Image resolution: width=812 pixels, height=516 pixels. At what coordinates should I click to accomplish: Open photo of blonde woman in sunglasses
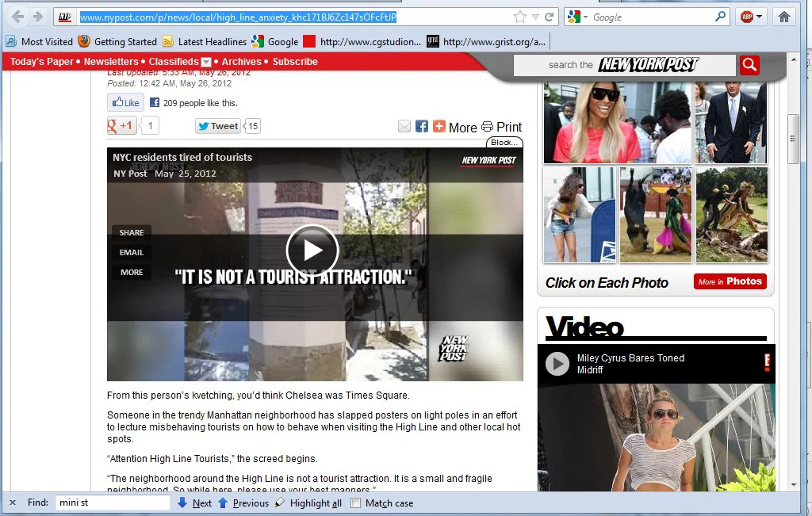tap(617, 123)
